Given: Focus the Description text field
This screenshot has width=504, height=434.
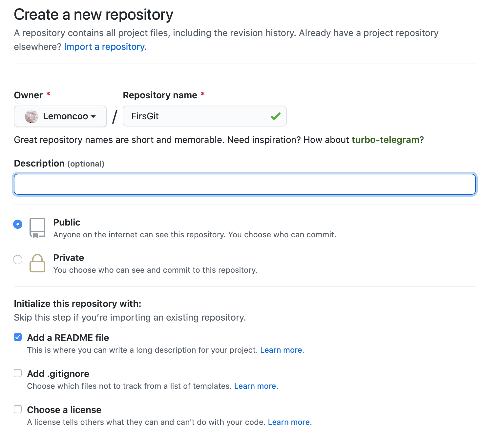Looking at the screenshot, I should 244,184.
